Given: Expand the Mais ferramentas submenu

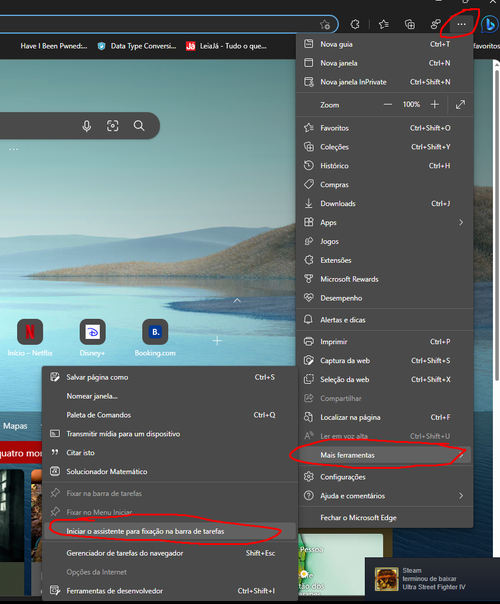Looking at the screenshot, I should pos(384,455).
